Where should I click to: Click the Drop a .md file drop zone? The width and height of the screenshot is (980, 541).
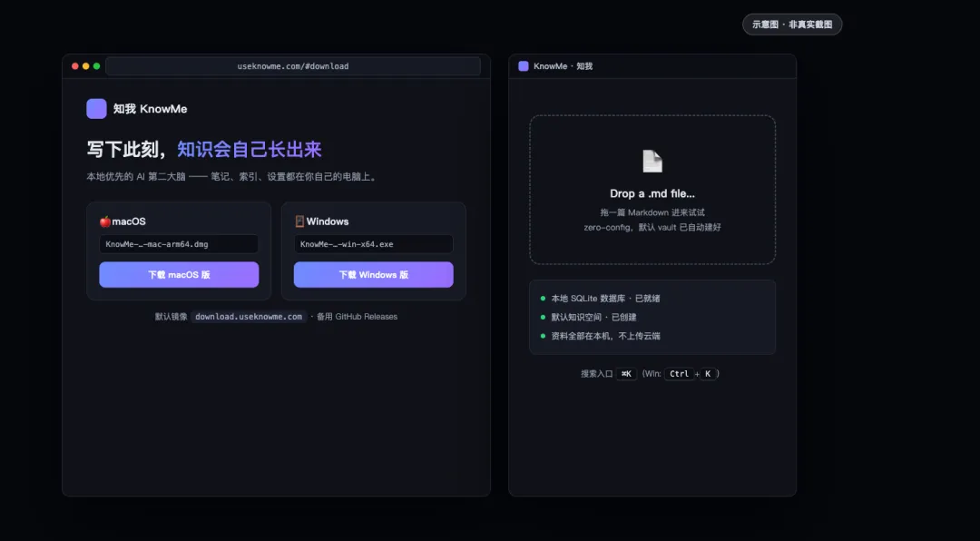click(652, 190)
